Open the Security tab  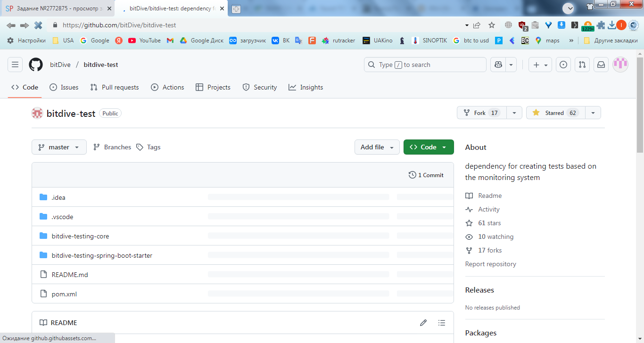260,87
